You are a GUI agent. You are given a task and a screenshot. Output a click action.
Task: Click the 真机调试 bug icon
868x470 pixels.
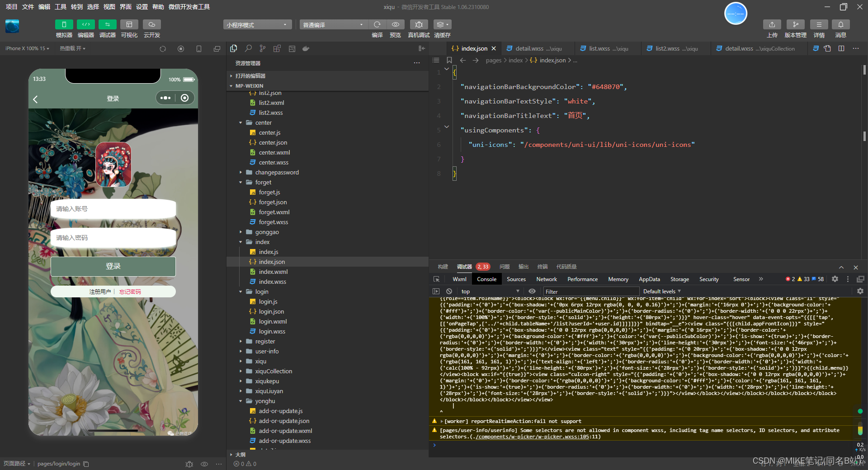(419, 24)
